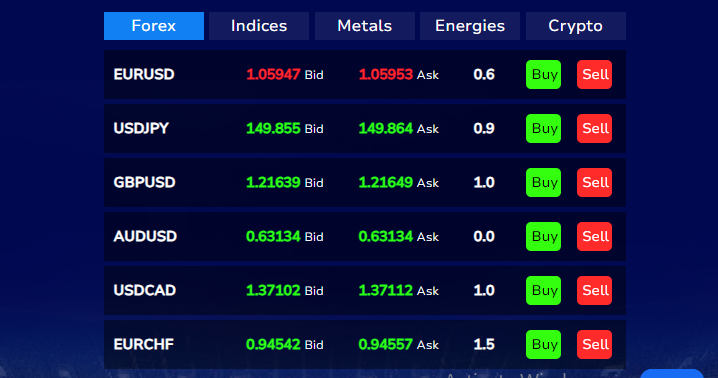718x378 pixels.
Task: Click Sell on GBPUSD row
Action: 594,182
